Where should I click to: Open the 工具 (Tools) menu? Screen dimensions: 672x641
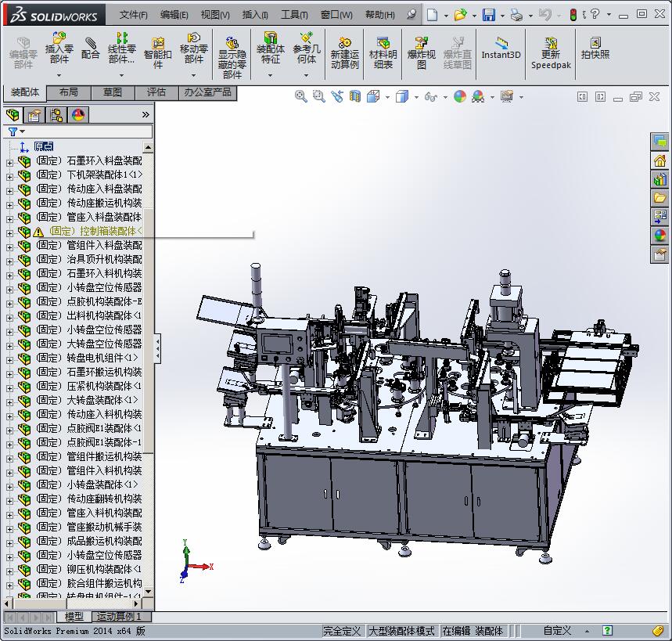pyautogui.click(x=294, y=14)
